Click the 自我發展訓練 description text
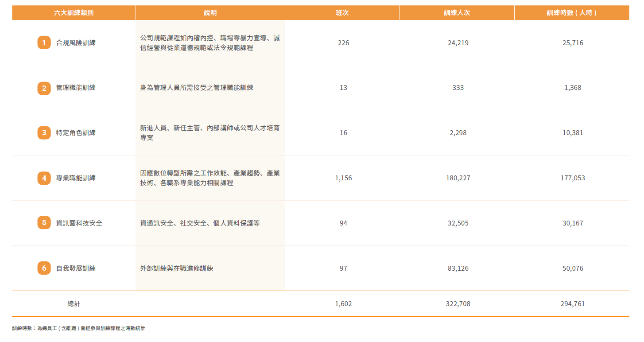This screenshot has height=342, width=644. point(177,268)
